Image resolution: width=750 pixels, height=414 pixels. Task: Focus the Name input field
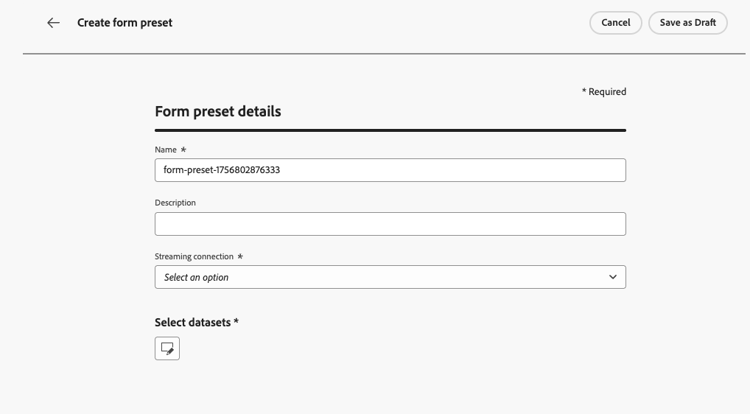[390, 170]
